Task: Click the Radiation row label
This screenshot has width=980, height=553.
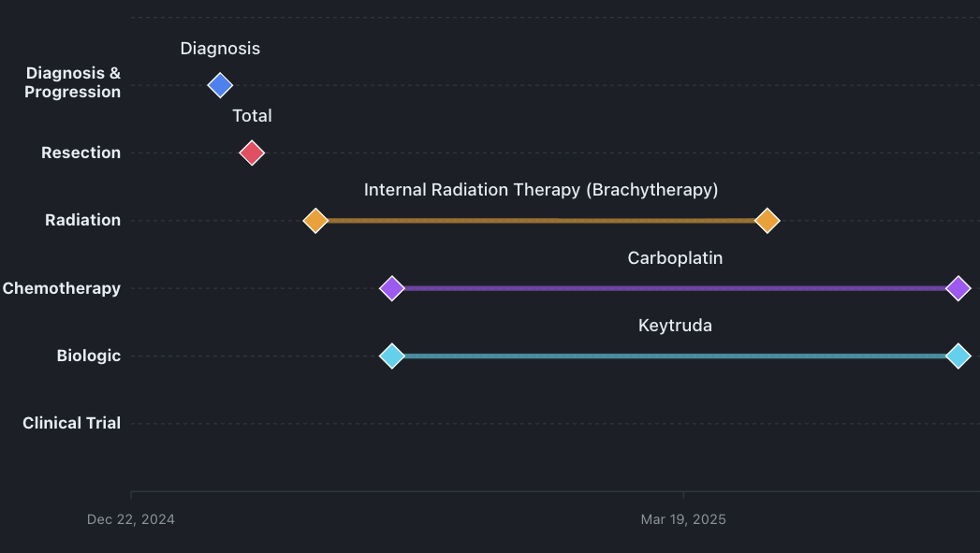Action: click(82, 220)
